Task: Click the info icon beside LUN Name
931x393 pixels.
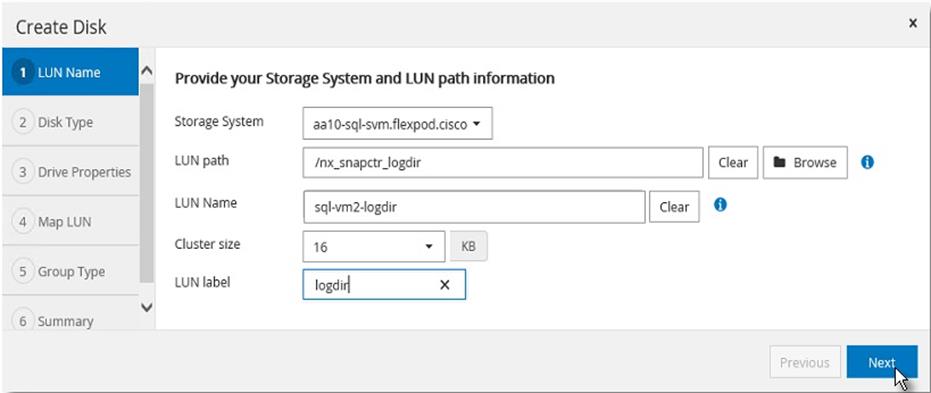Action: tap(720, 205)
